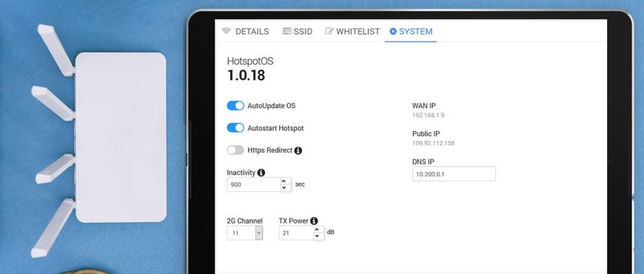644x274 pixels.
Task: Click the HotspotOS heading text
Action: (x=250, y=61)
